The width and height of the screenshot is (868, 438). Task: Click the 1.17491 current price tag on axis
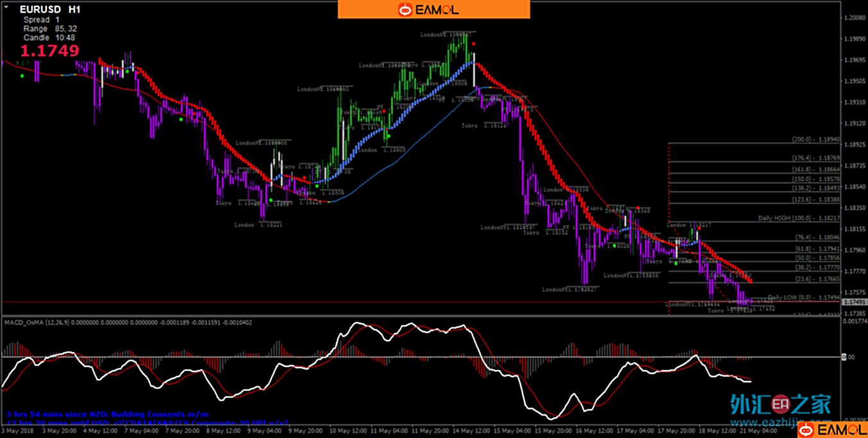854,302
